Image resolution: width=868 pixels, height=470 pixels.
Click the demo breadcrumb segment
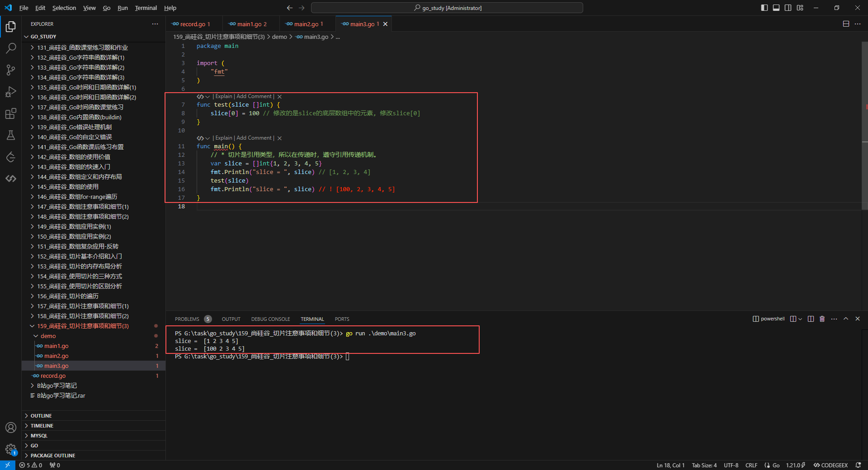point(279,37)
